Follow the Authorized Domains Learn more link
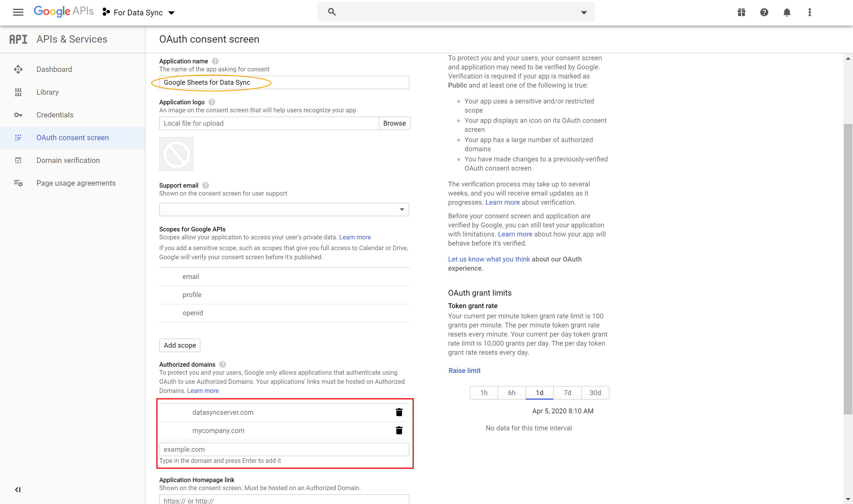Viewport: 853px width, 504px height. click(x=203, y=391)
